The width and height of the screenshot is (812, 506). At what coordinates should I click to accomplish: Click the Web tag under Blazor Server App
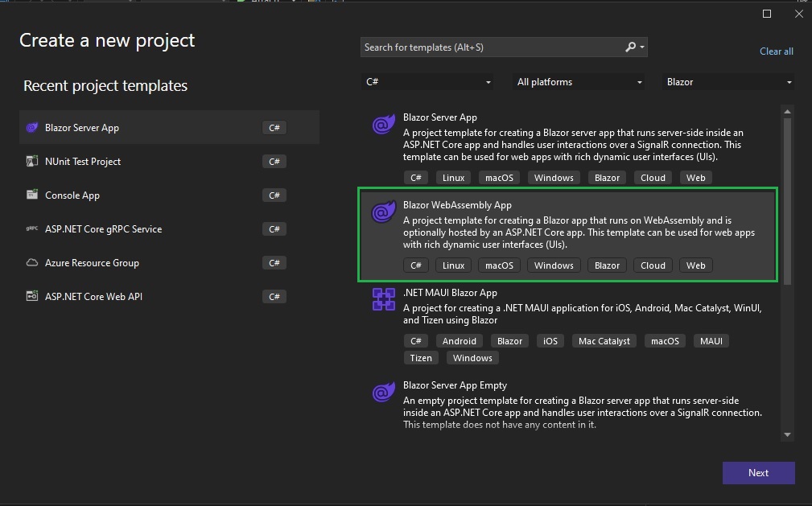coord(695,178)
